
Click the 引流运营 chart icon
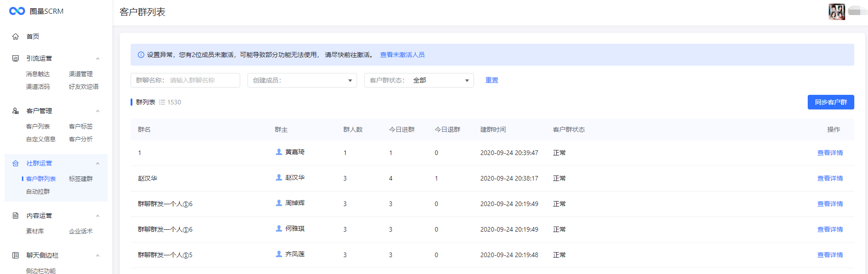pos(16,58)
